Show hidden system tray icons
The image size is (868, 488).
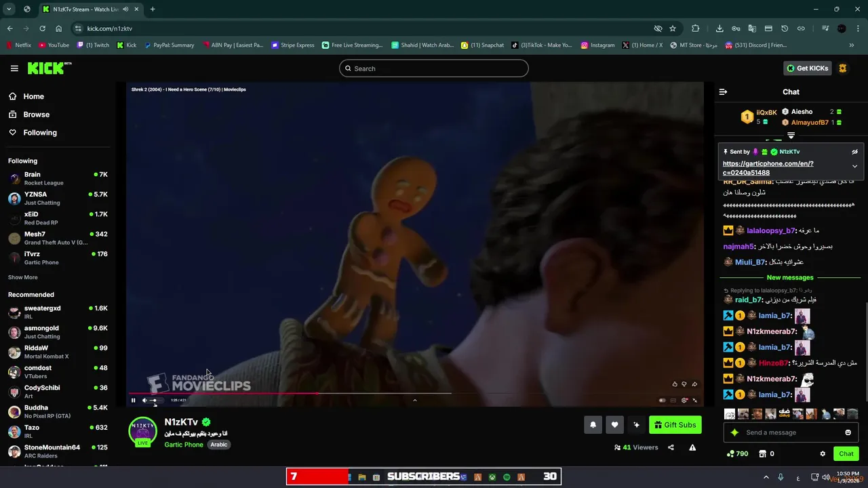pos(766,477)
